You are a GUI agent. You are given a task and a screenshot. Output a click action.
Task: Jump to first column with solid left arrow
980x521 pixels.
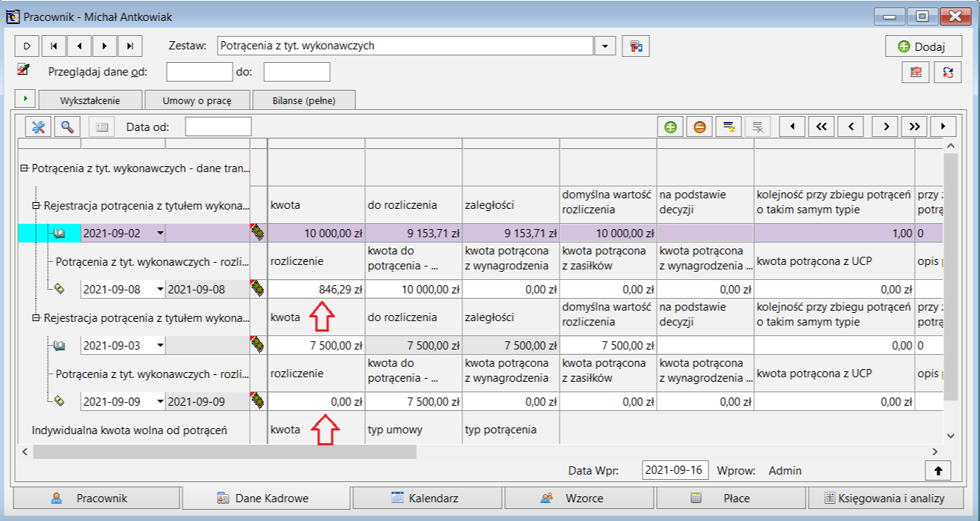(792, 127)
